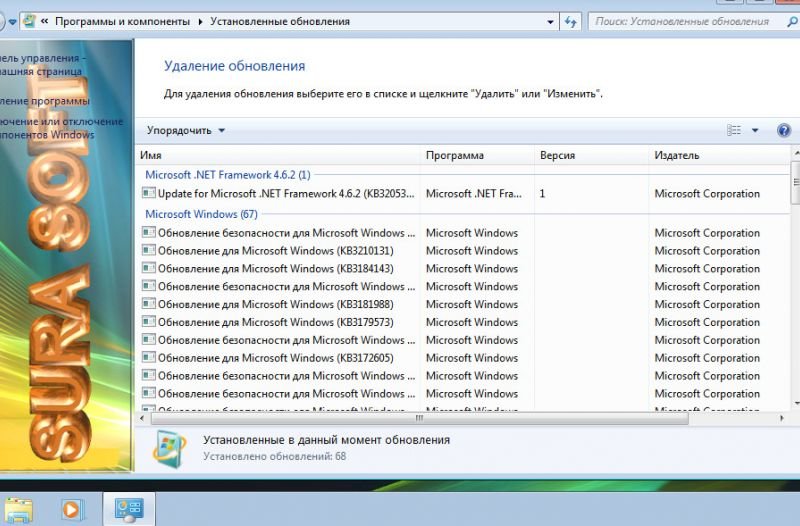800x526 pixels.
Task: Click icon next to KB3172605 update
Action: (148, 357)
